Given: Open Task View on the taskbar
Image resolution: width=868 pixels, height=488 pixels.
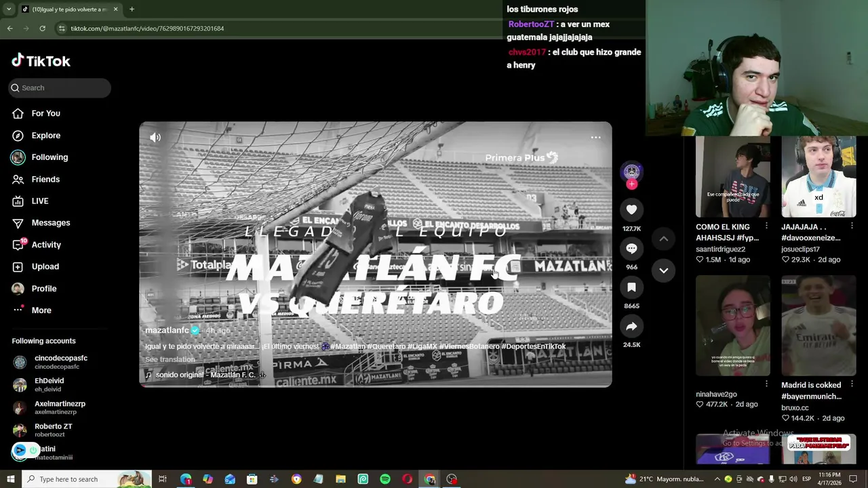Looking at the screenshot, I should pos(163,479).
